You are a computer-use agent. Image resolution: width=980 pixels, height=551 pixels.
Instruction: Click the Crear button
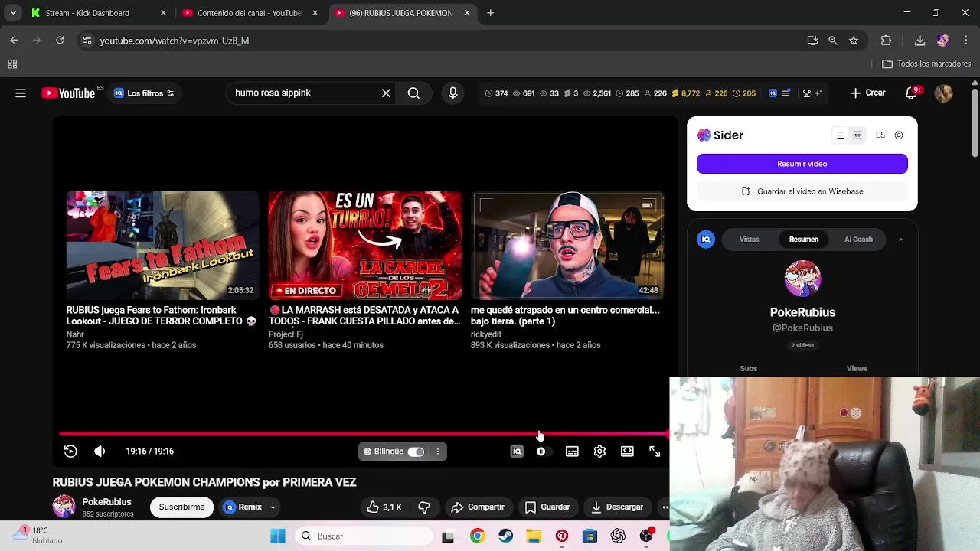pos(867,93)
